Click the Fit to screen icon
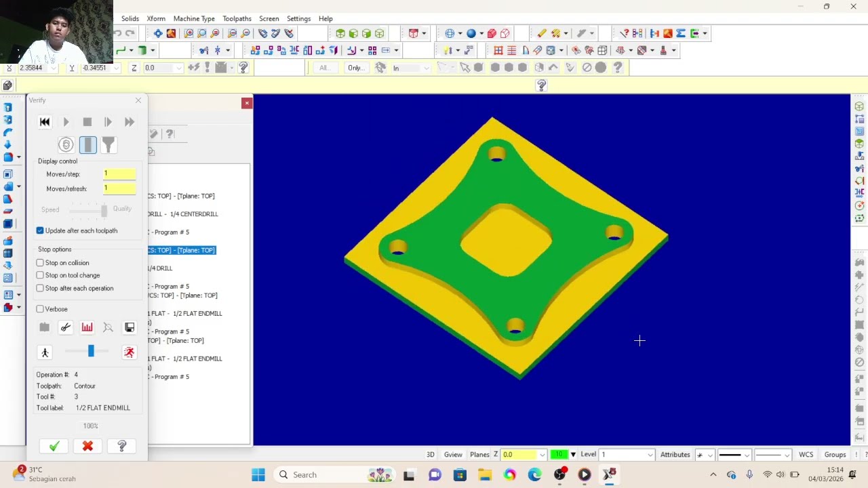 click(158, 33)
